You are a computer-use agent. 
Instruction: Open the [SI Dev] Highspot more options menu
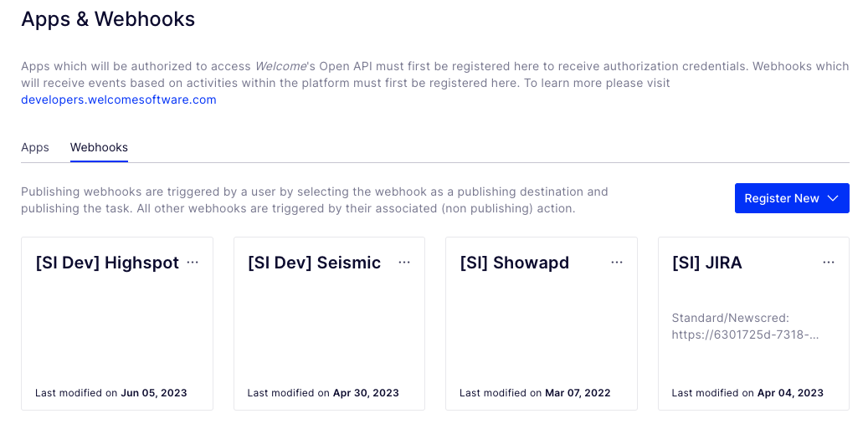tap(193, 263)
